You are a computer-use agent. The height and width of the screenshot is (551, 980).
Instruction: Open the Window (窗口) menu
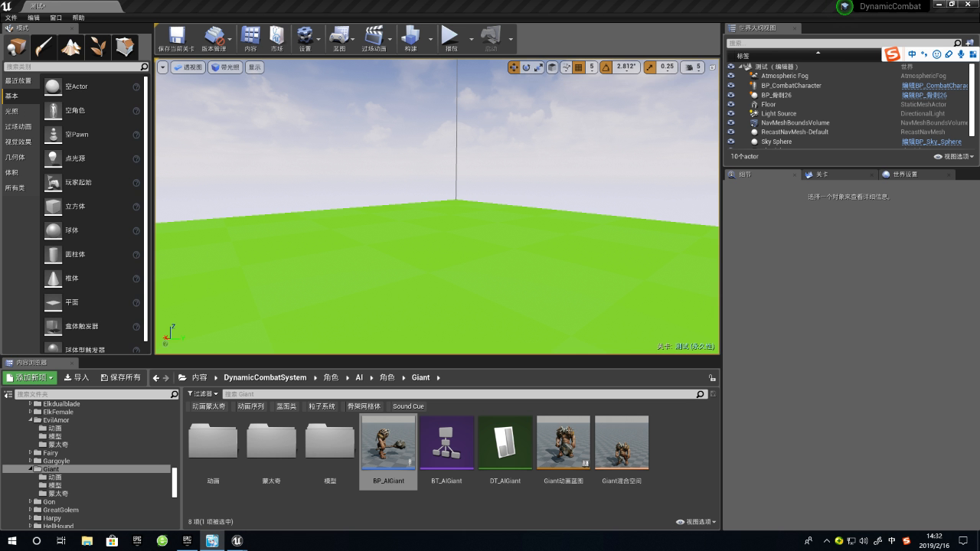pos(56,18)
